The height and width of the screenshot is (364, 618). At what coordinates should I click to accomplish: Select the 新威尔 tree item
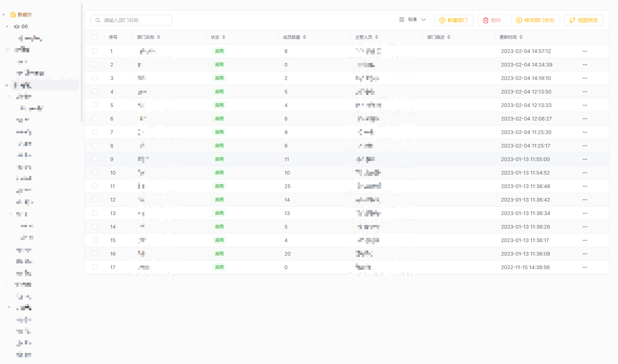25,15
